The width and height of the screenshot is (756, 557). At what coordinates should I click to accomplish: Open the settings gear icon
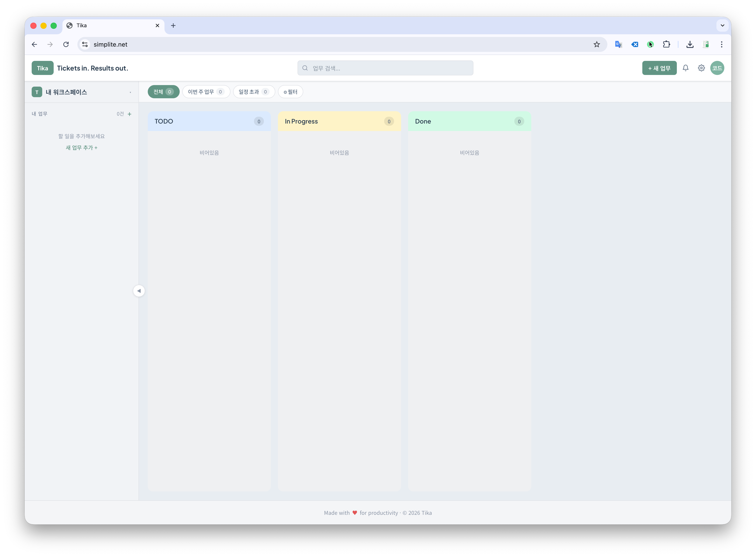[x=701, y=68]
